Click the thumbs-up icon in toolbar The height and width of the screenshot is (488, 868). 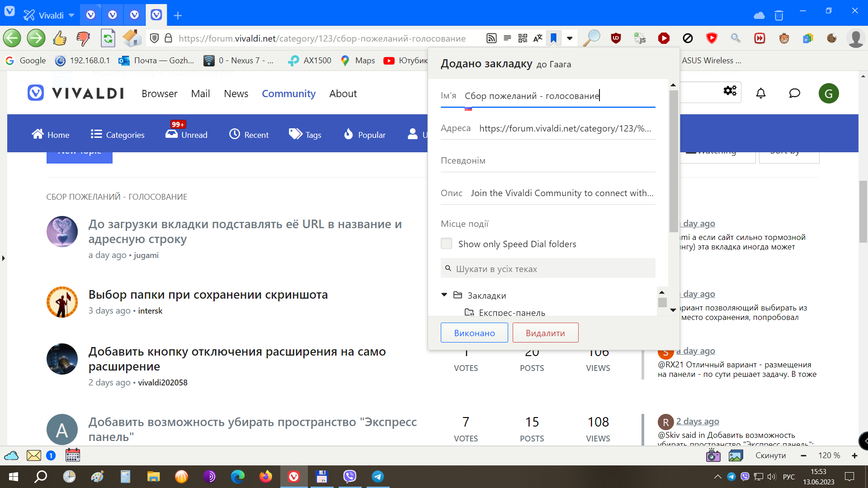[60, 38]
